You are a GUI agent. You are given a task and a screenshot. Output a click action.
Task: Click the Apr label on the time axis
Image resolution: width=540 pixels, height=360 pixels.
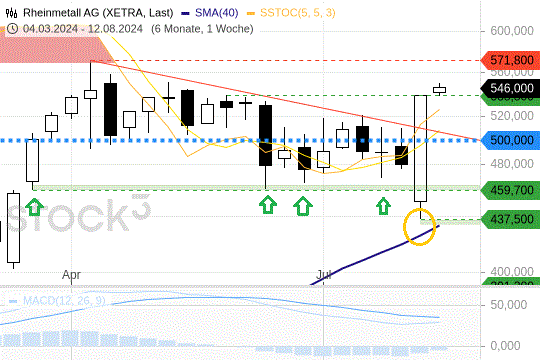(72, 275)
